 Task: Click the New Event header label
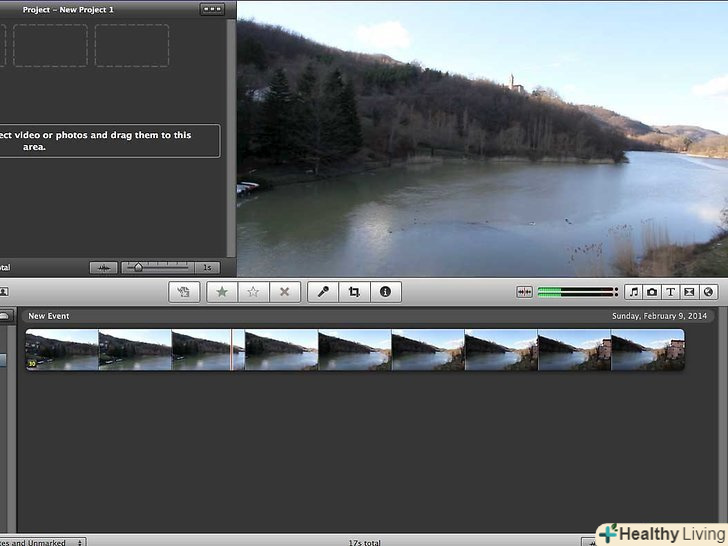(x=49, y=316)
